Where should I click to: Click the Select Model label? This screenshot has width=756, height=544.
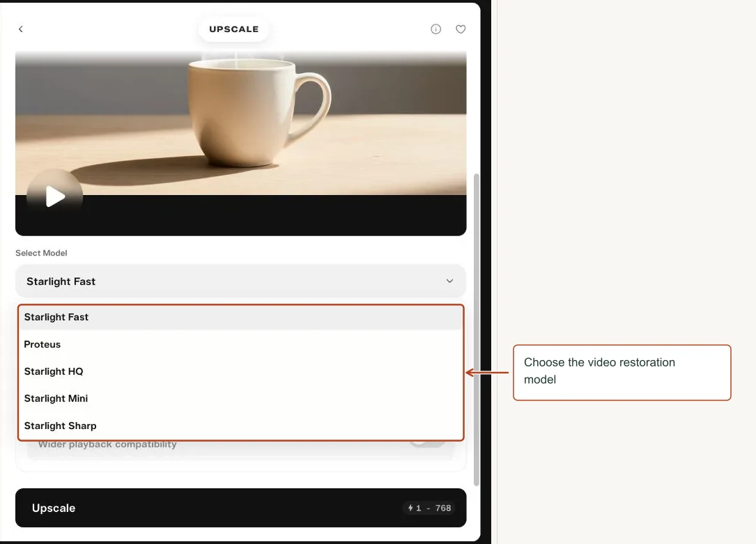(41, 253)
